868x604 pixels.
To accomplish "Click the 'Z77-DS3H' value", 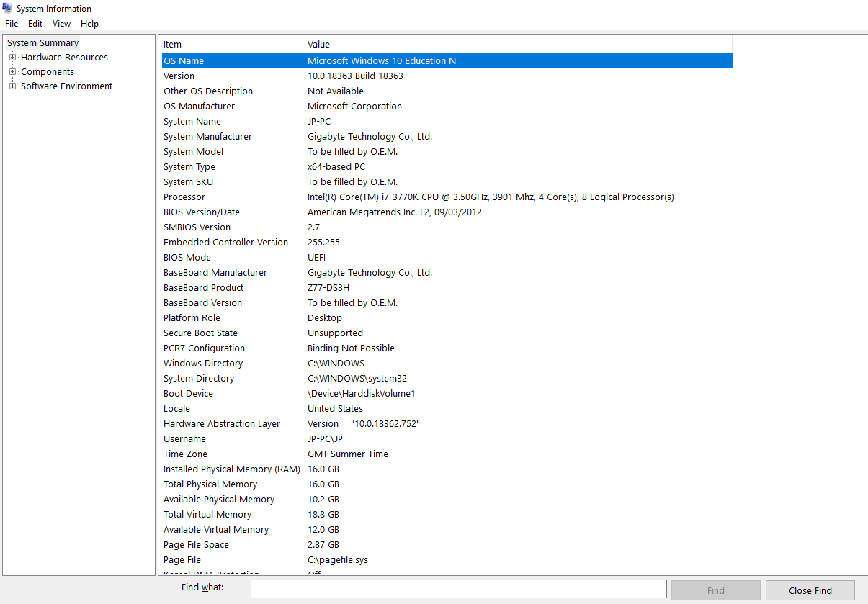I will [x=328, y=288].
